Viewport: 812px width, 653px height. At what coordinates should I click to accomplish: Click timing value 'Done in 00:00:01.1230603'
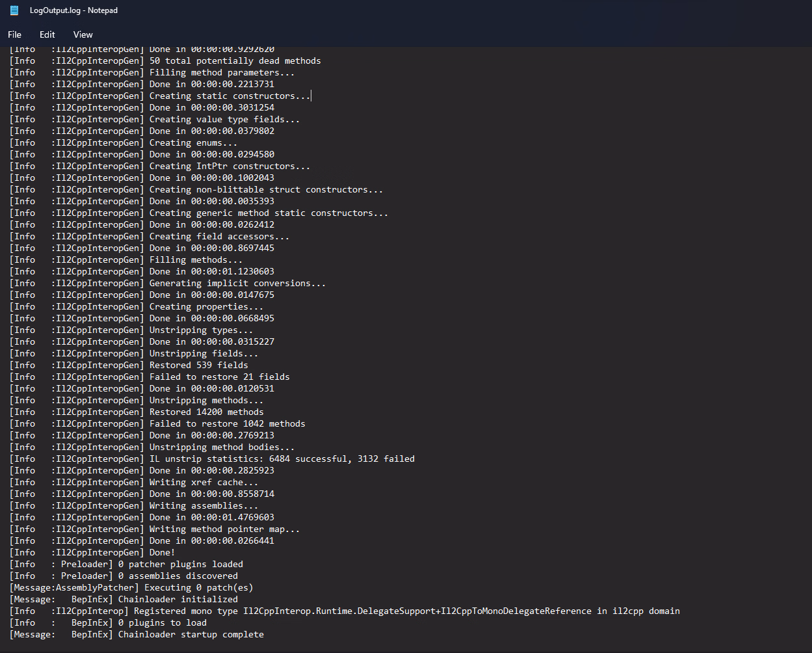click(212, 271)
